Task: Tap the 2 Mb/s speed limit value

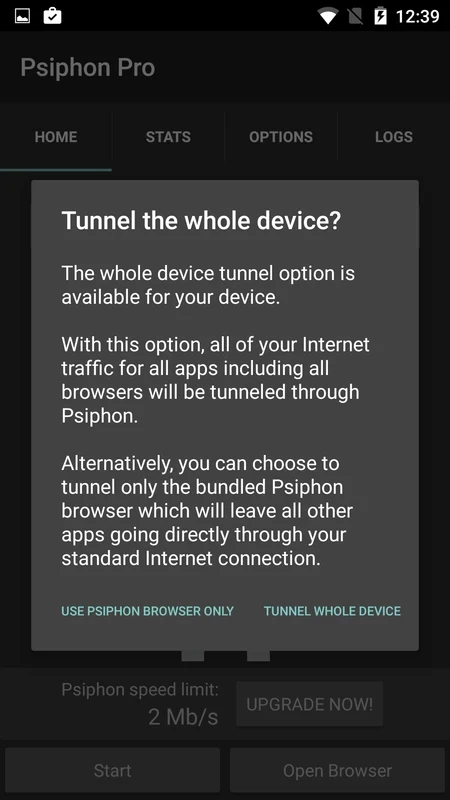Action: 183,717
